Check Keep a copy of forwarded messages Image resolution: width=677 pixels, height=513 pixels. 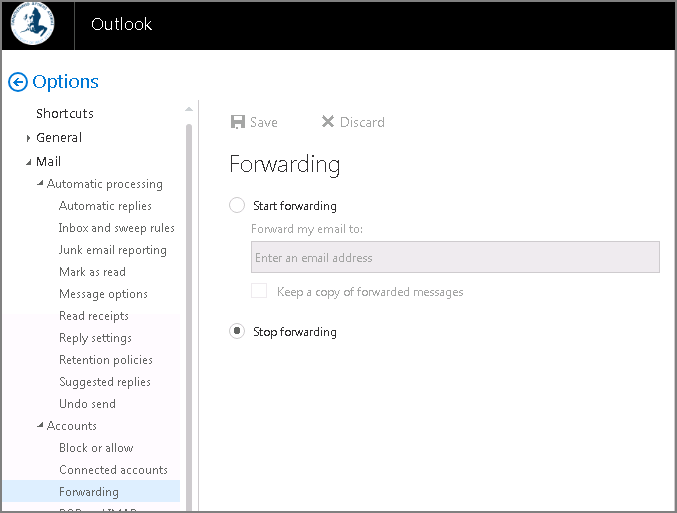(x=259, y=291)
